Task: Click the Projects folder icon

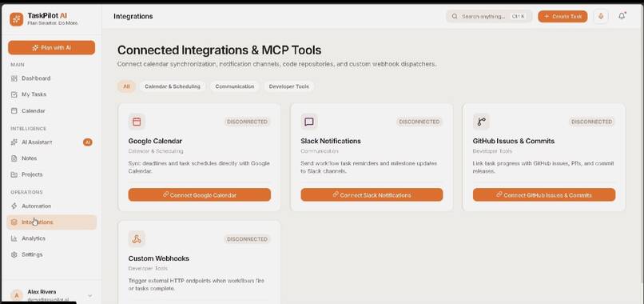Action: (x=14, y=174)
